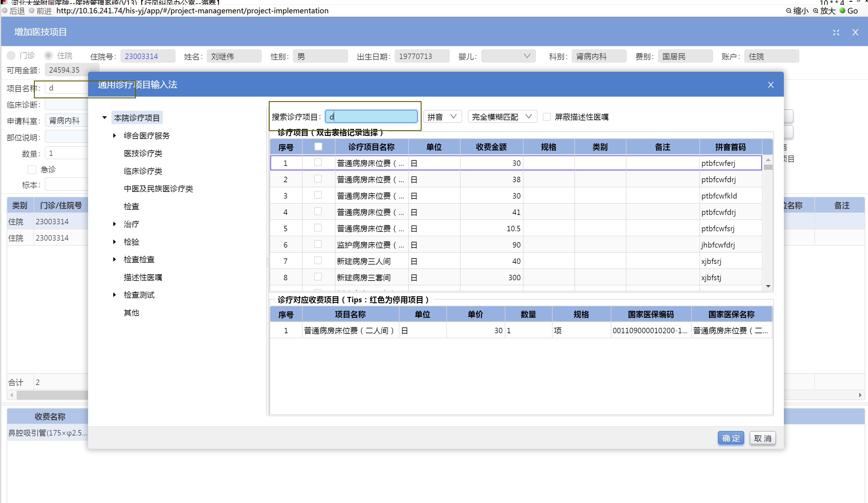Toggle the select-all checkbox in the table header
The image size is (868, 503).
pos(318,147)
